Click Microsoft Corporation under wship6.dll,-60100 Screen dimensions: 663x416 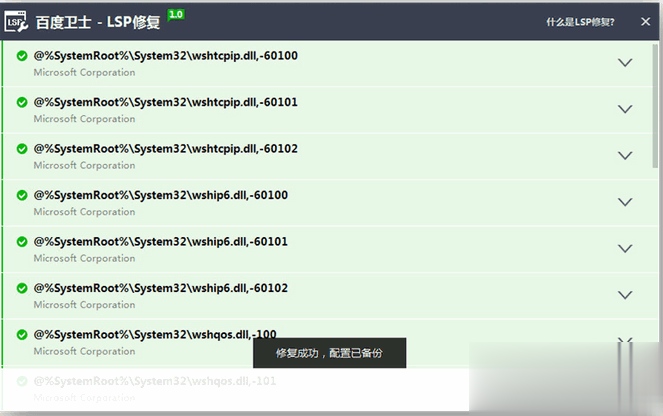click(85, 212)
